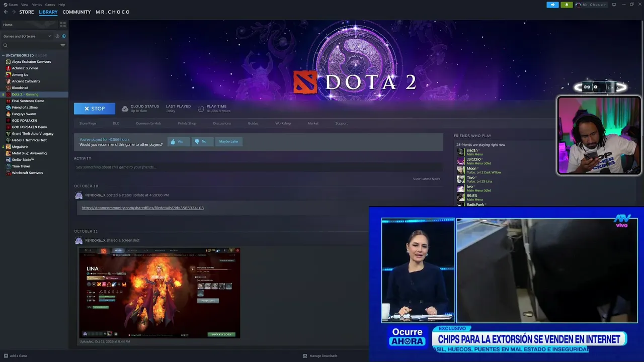
Task: Select Grand Theft Auto V Legacy icon
Action: (x=8, y=134)
